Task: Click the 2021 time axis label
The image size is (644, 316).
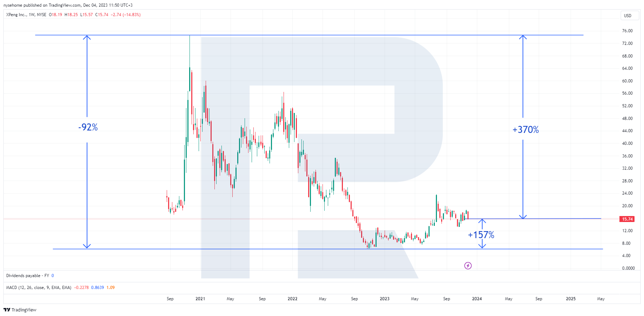Action: tap(200, 299)
